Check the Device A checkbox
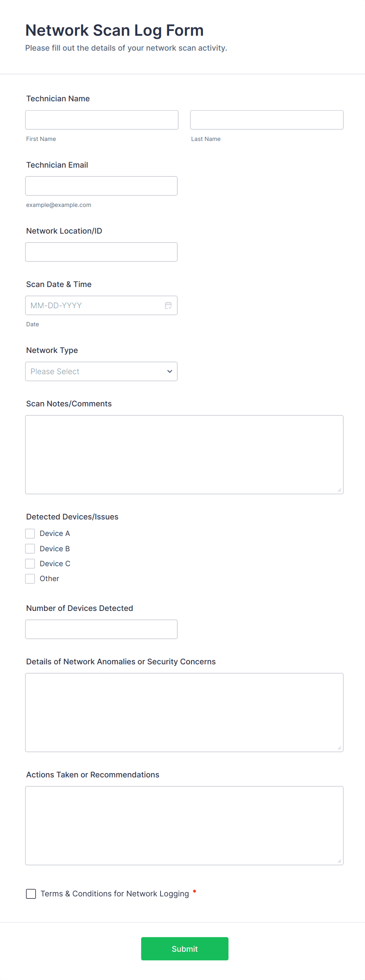 pos(30,534)
